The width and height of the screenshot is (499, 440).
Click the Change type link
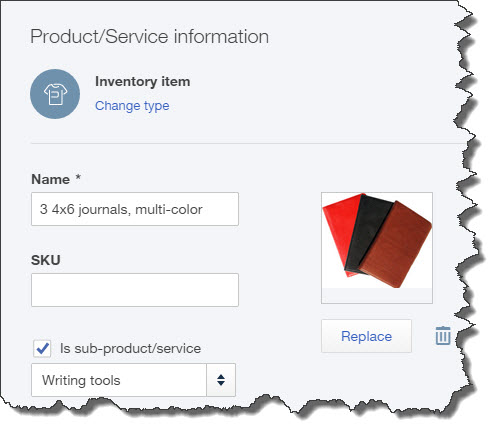[x=132, y=106]
